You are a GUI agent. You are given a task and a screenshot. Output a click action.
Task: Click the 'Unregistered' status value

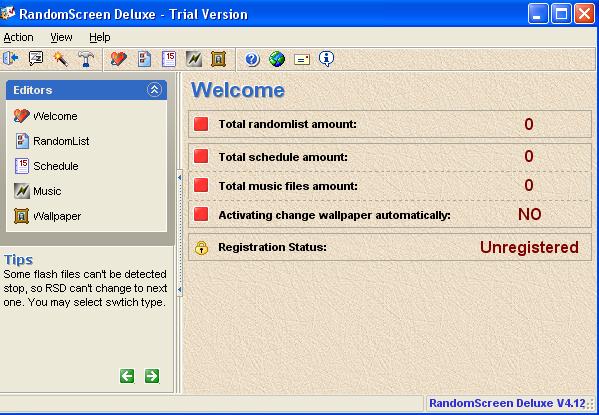529,247
